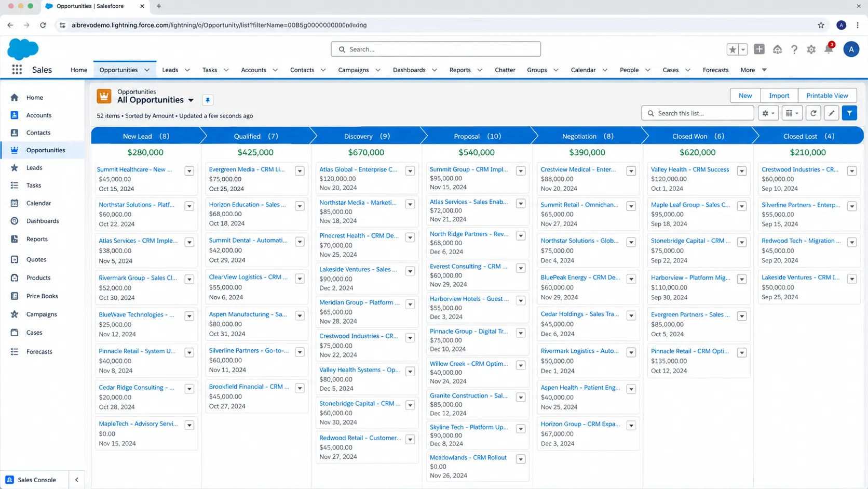Click the Import button
This screenshot has height=489, width=868.
click(779, 96)
